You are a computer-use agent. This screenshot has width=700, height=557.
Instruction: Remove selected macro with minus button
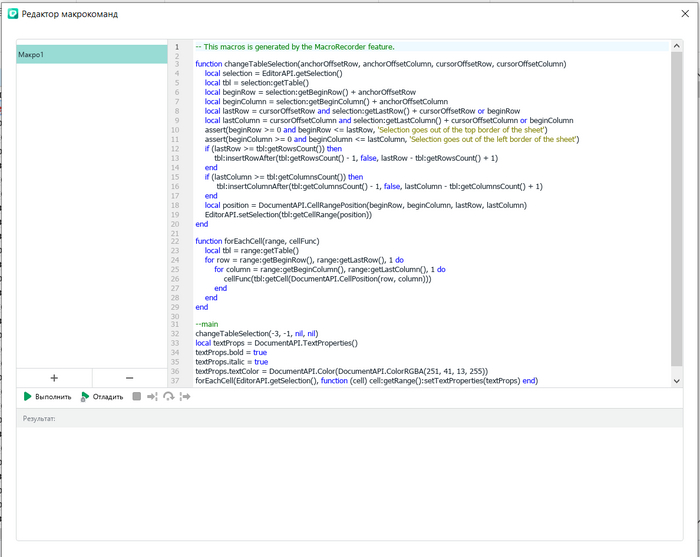coord(129,378)
